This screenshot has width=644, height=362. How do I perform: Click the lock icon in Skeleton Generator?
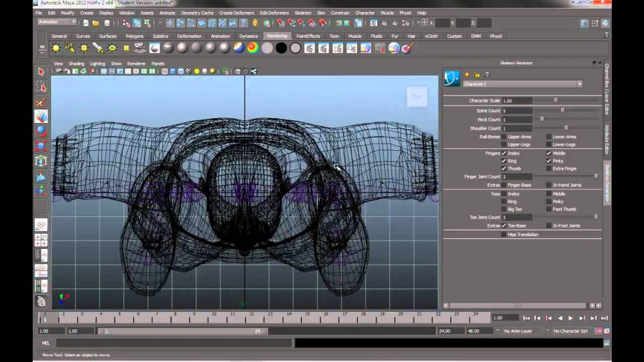pyautogui.click(x=477, y=75)
